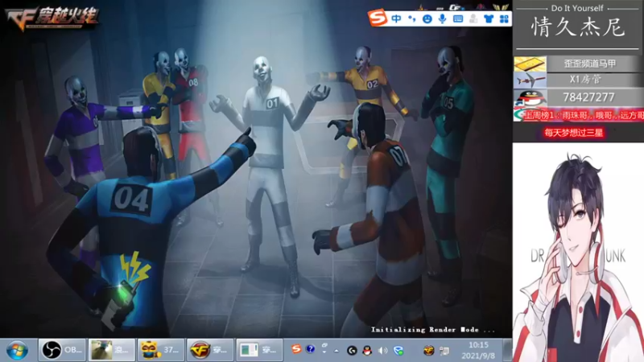The image size is (644, 362).
Task: Click the blue shield security tray icon
Action: point(398,351)
